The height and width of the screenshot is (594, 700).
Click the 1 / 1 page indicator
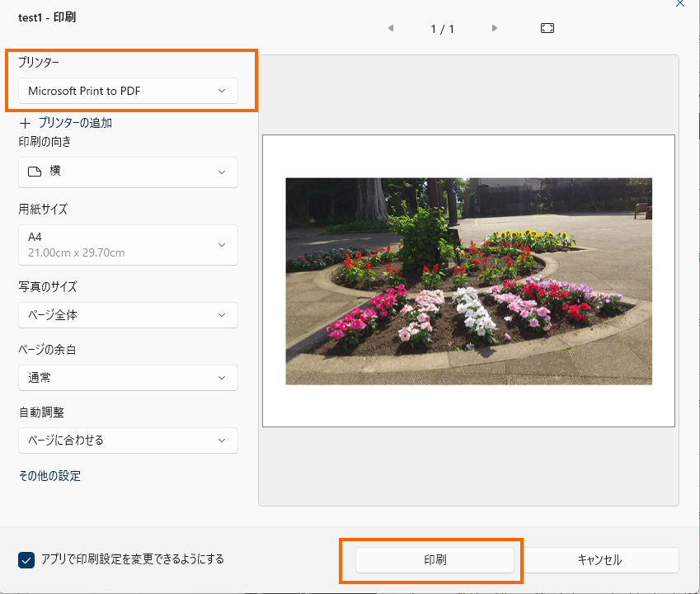pyautogui.click(x=442, y=29)
